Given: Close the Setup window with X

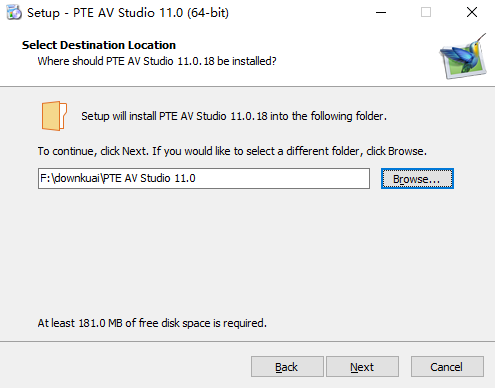Looking at the screenshot, I should (472, 13).
